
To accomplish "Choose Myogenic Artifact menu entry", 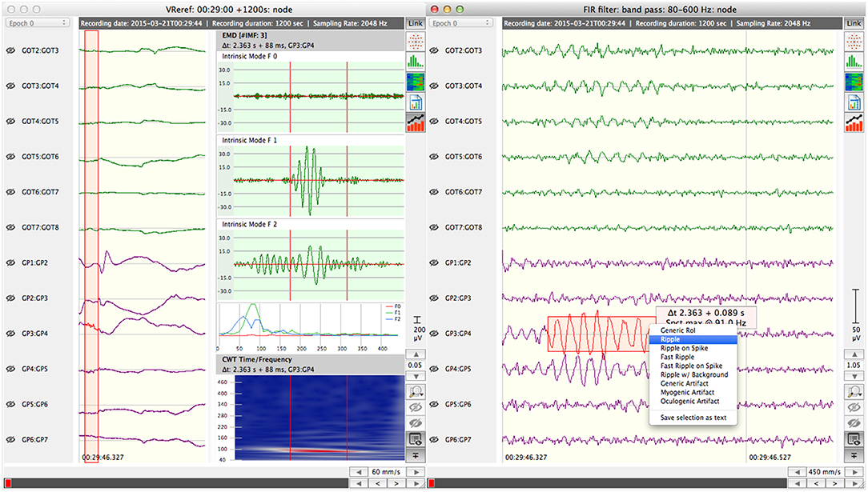I will point(693,393).
